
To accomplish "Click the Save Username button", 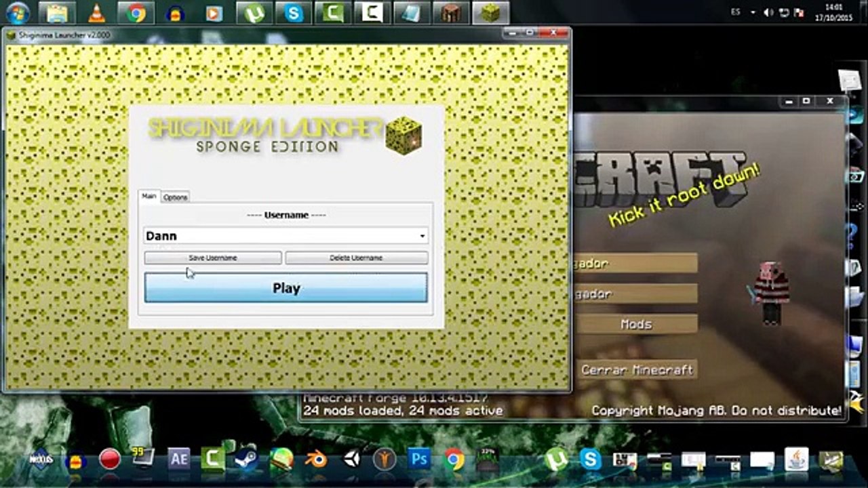I will [x=213, y=258].
